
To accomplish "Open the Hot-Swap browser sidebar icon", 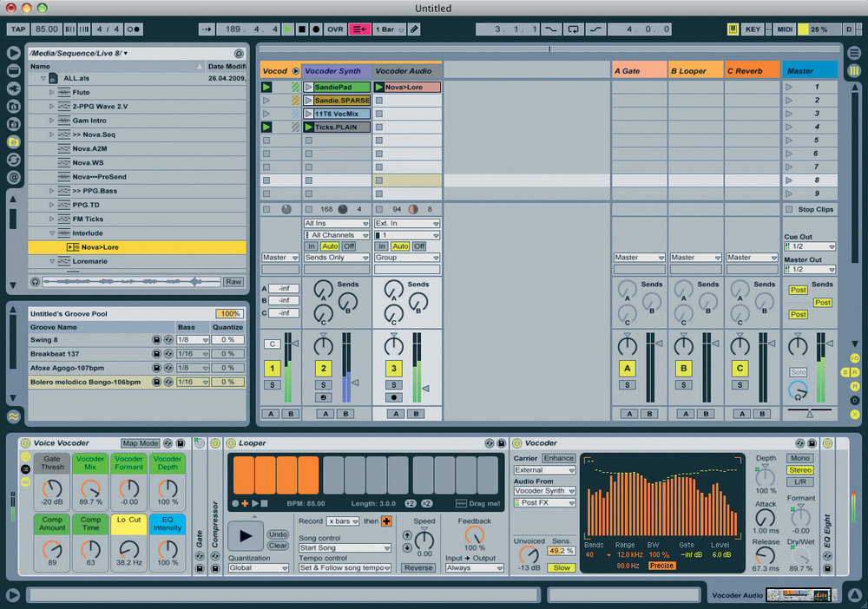I will (13, 160).
